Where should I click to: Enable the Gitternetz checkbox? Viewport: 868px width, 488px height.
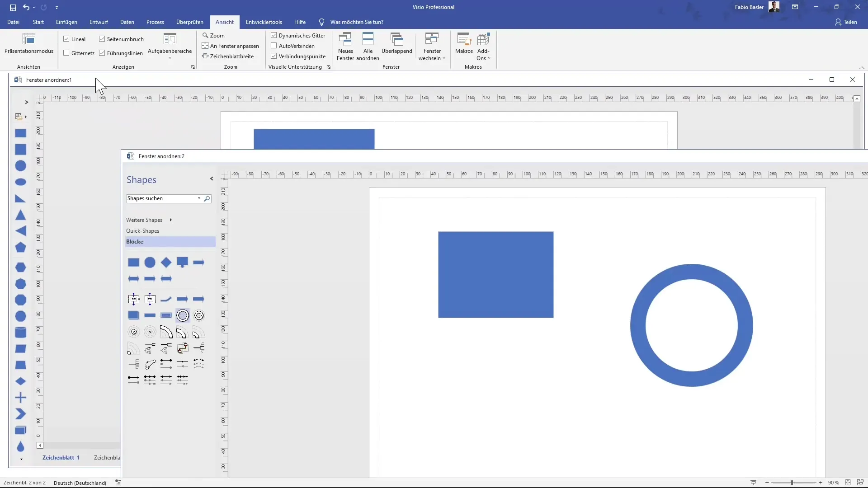tap(66, 53)
